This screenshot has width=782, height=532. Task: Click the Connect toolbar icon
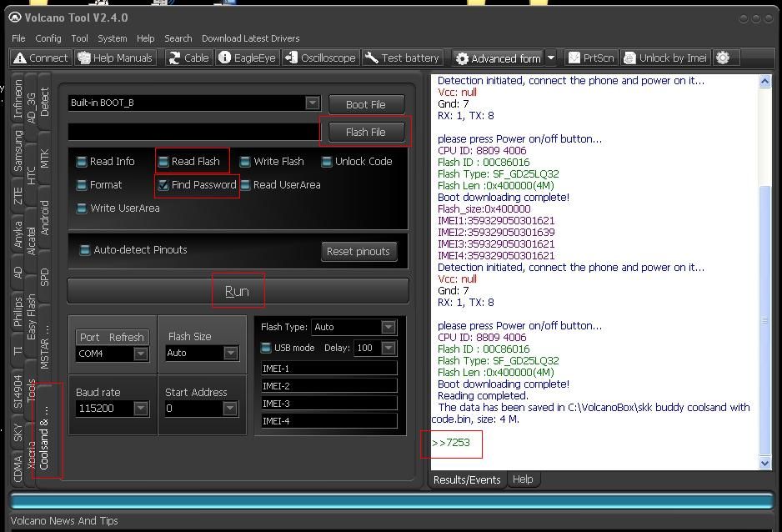pos(40,58)
